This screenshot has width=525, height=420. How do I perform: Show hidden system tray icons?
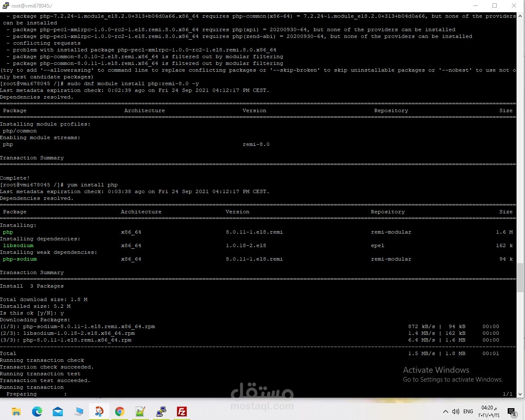click(x=446, y=412)
